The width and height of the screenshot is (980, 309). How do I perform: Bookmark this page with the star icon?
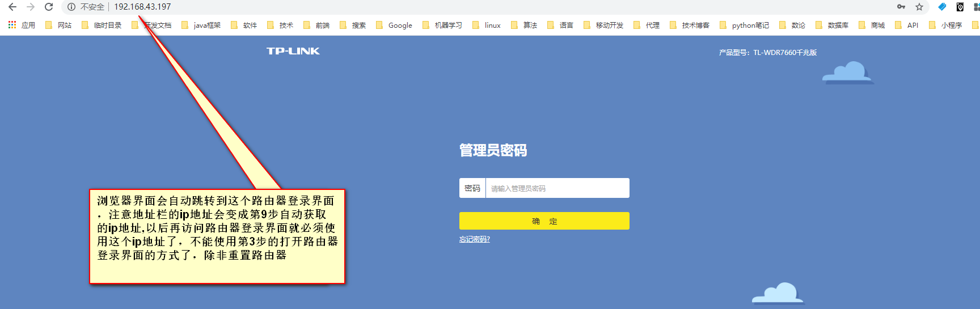[x=919, y=7]
